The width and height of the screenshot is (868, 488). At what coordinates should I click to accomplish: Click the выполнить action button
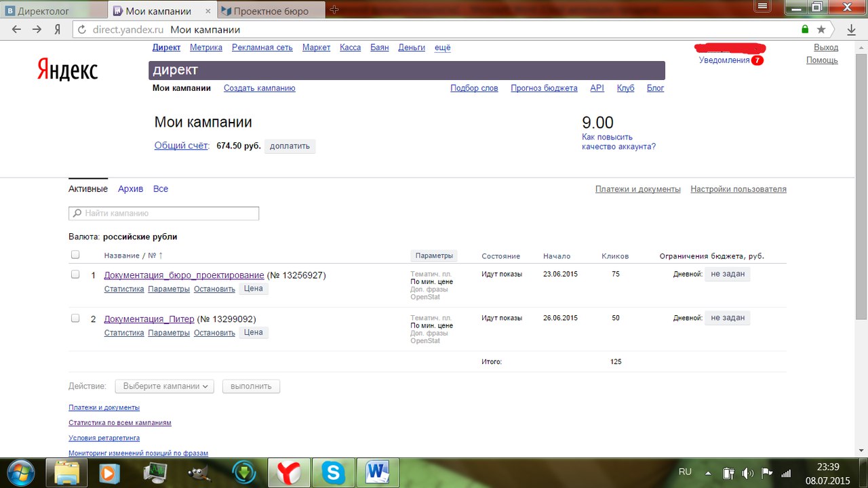(251, 386)
